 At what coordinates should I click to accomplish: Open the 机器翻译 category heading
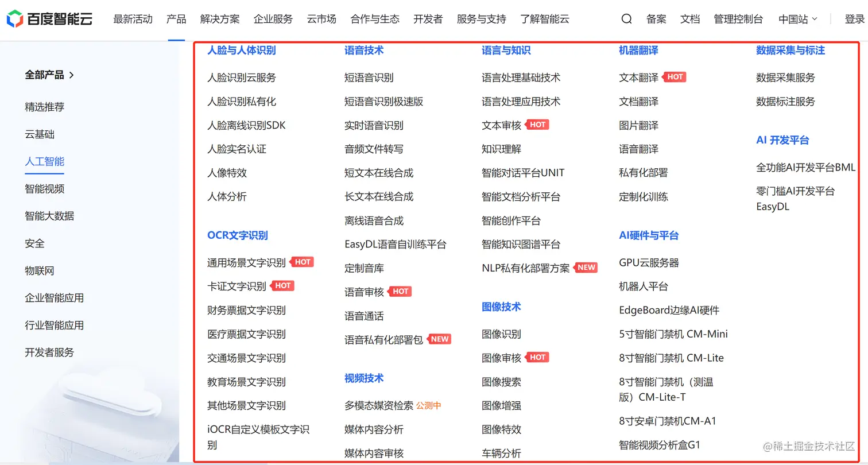tap(638, 51)
